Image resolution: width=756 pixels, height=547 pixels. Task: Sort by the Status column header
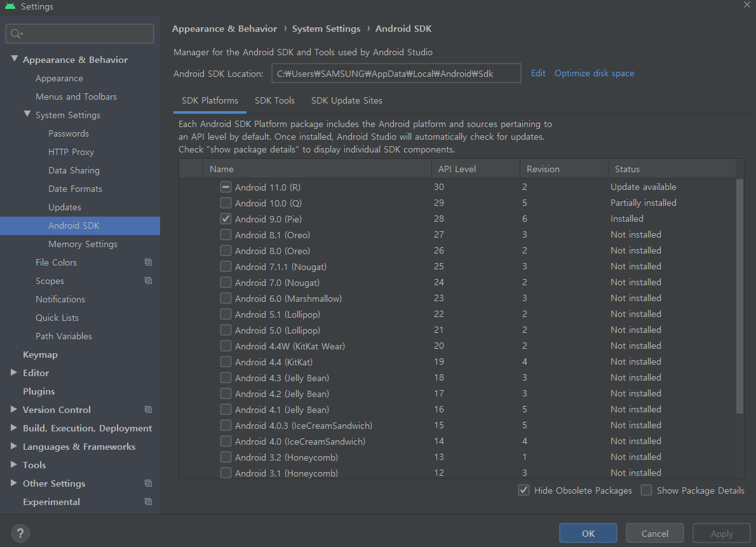pyautogui.click(x=672, y=169)
